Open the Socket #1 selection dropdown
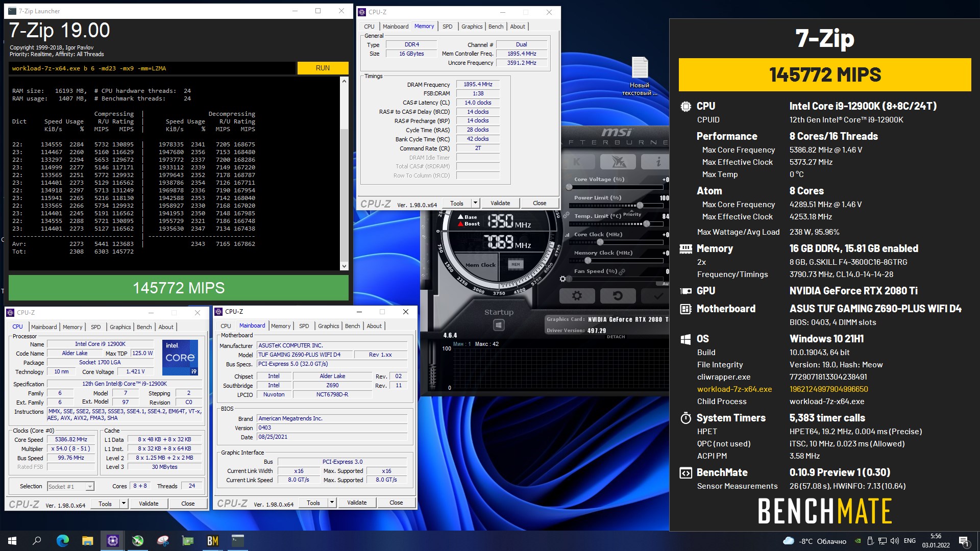 70,486
